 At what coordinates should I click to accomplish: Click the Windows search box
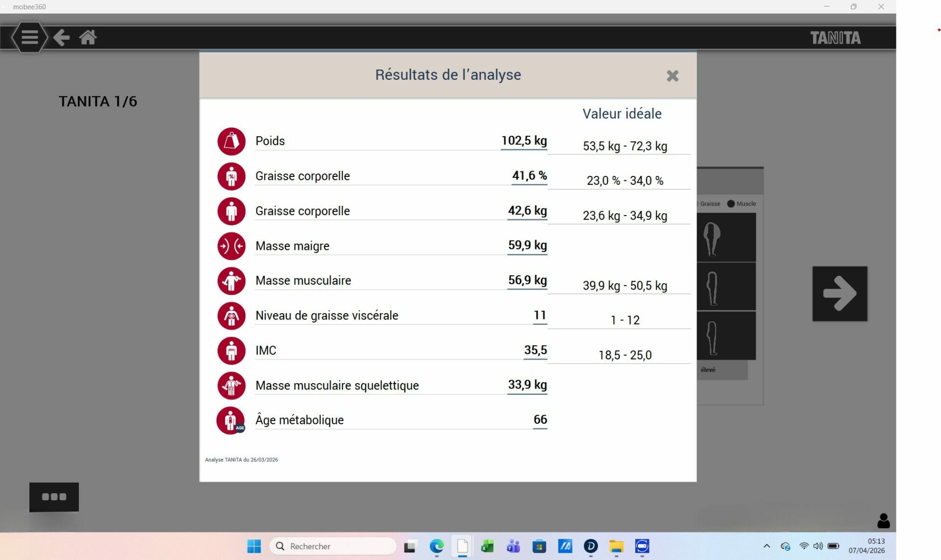[333, 546]
